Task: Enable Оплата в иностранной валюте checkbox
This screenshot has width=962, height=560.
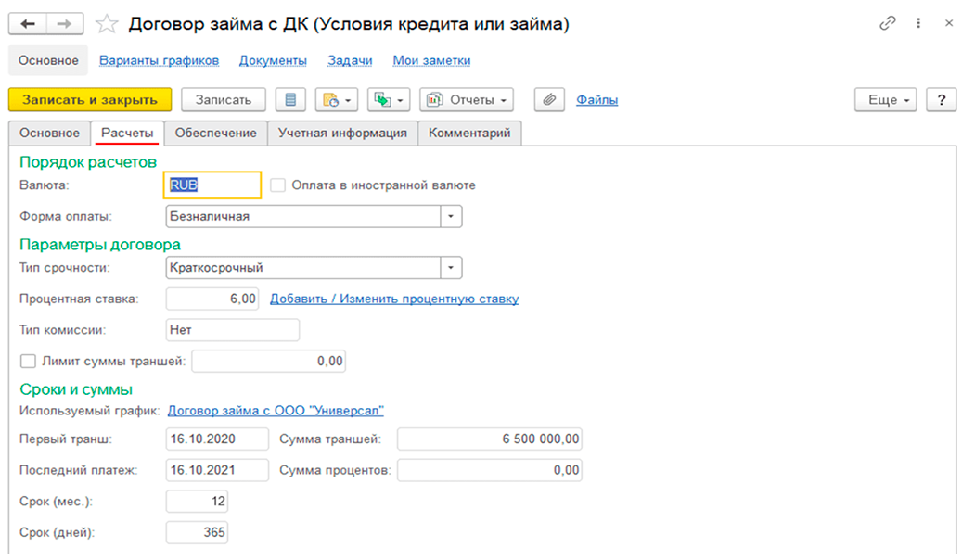Action: (x=278, y=185)
